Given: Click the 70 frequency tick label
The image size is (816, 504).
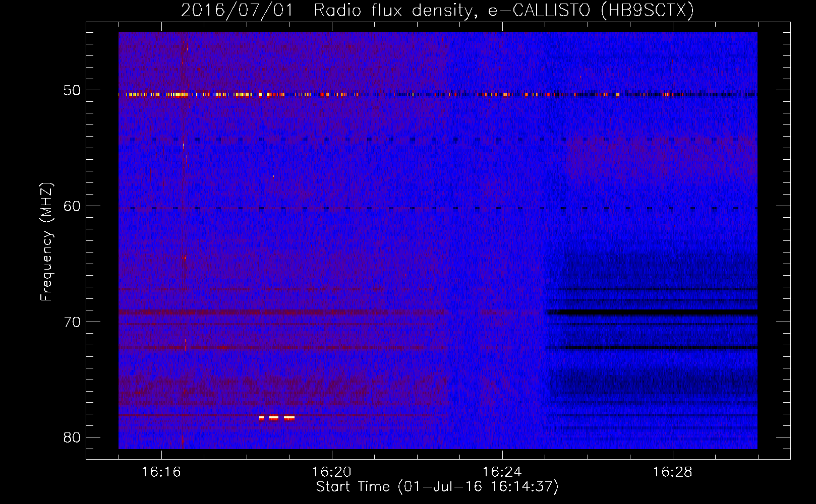Looking at the screenshot, I should (x=72, y=322).
